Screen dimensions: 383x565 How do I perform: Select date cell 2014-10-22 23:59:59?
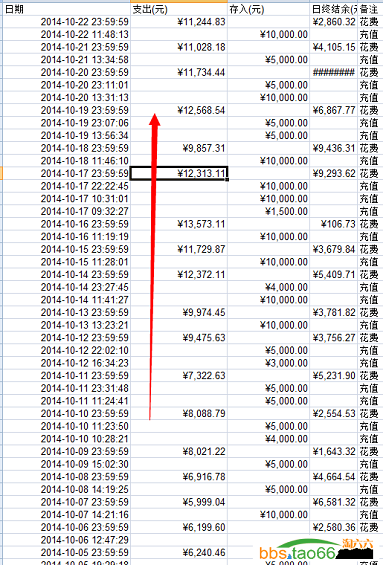click(66, 22)
